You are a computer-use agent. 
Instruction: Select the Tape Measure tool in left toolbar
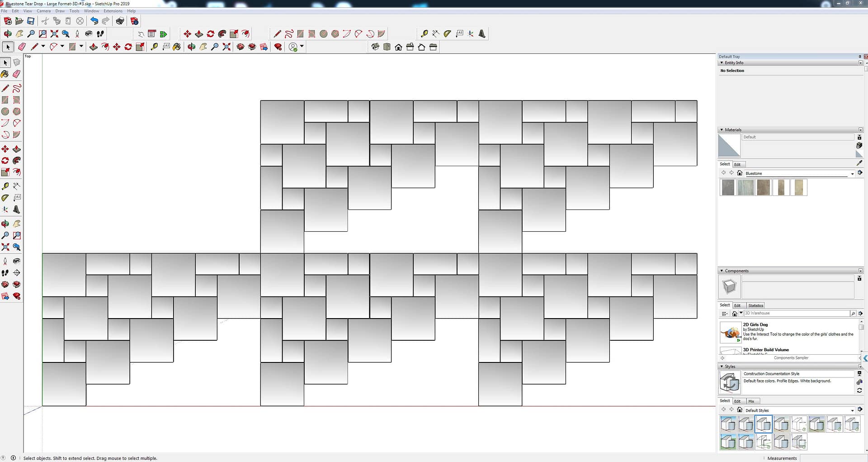pos(5,186)
